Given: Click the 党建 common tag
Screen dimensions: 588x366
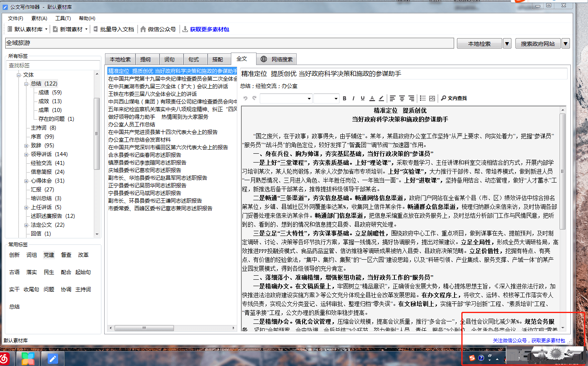Looking at the screenshot, I should (x=49, y=255).
